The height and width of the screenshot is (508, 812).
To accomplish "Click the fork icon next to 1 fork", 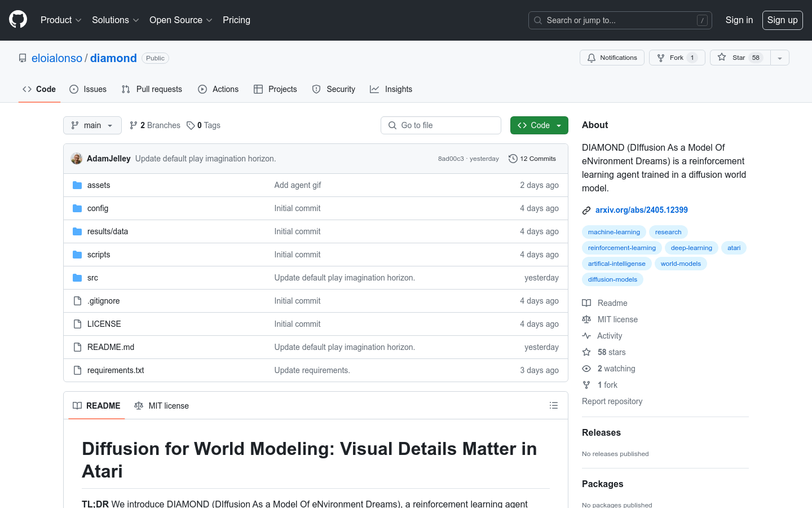I will (x=586, y=385).
